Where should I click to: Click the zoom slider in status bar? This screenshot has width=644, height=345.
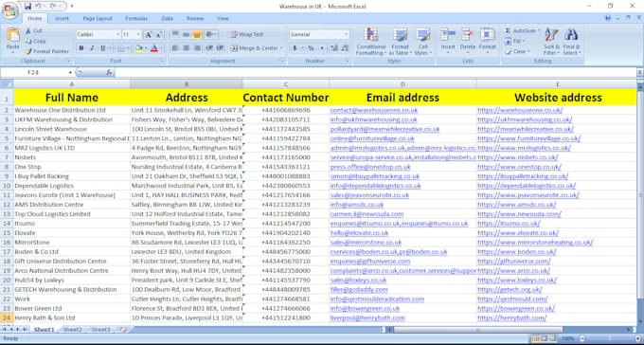pos(610,338)
